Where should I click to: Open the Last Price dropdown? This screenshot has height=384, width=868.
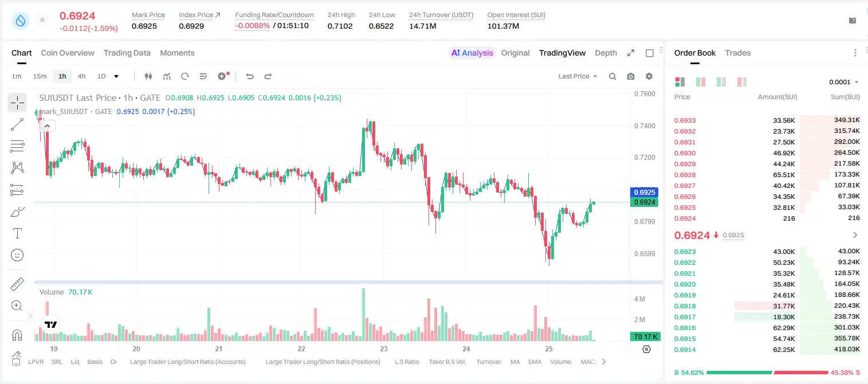point(578,76)
